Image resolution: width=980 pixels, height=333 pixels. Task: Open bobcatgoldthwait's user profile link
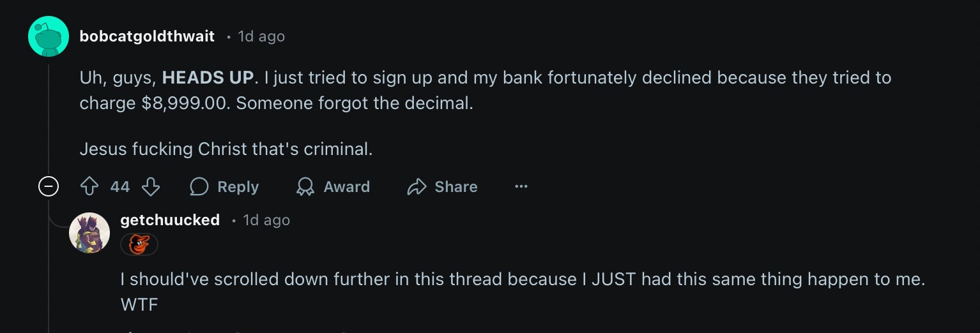pyautogui.click(x=147, y=36)
